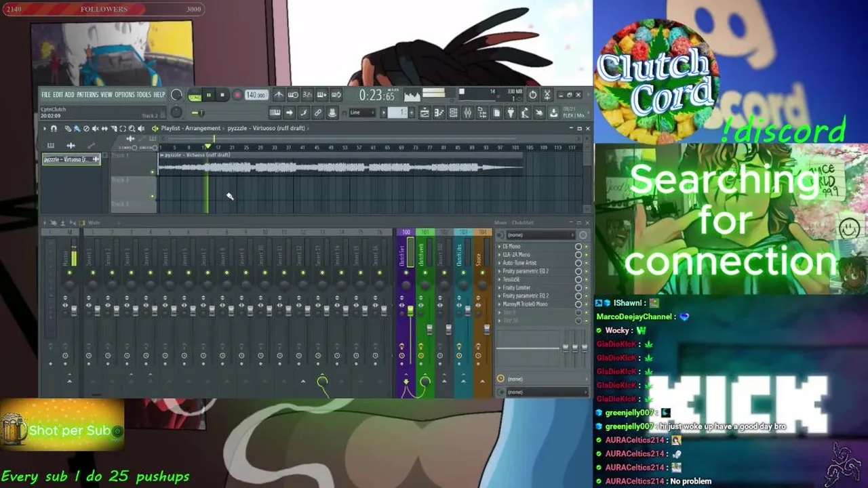Select the Mute tool in Playlist toolbar
The width and height of the screenshot is (868, 488).
pyautogui.click(x=96, y=129)
